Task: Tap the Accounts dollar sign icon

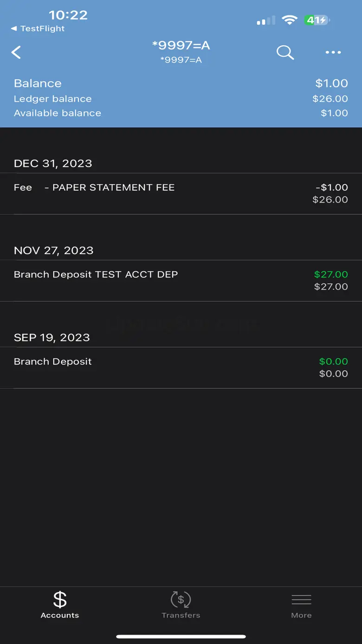Action: point(60,600)
